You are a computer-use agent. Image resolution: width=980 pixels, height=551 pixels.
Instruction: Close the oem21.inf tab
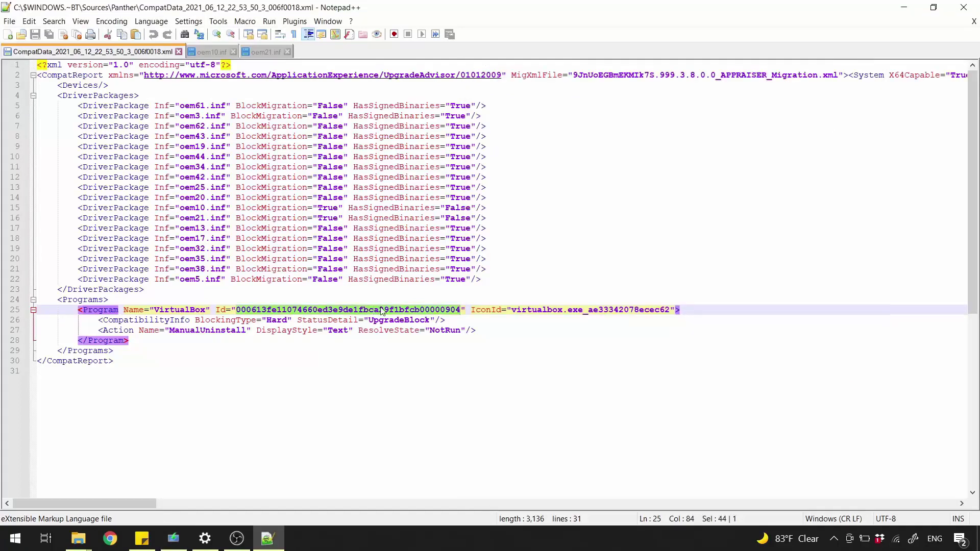[x=287, y=52]
